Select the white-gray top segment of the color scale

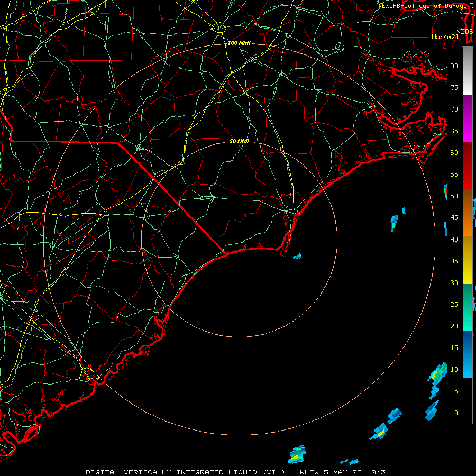[467, 71]
